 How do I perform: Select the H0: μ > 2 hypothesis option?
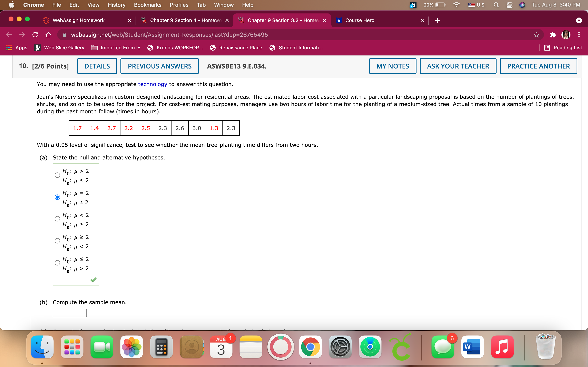coord(57,175)
